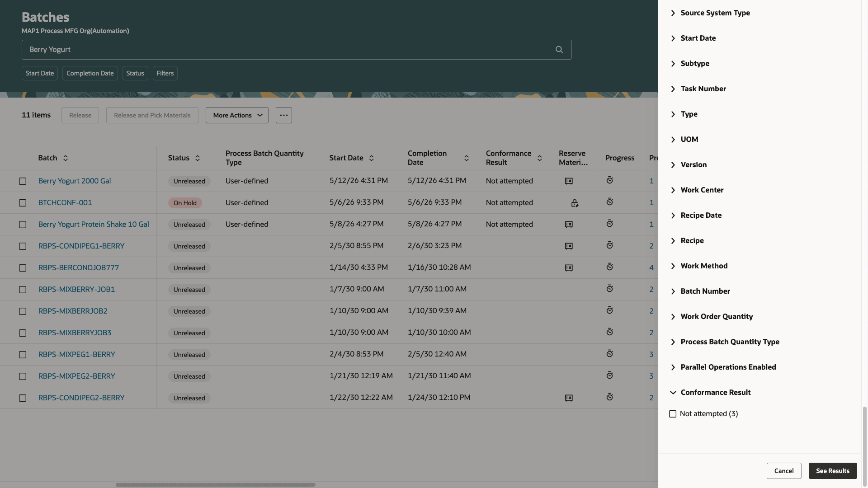Open progress stopwatch icon for RBPS-MIXBERRY-JOB1
This screenshot has height=488, width=868.
click(x=609, y=289)
